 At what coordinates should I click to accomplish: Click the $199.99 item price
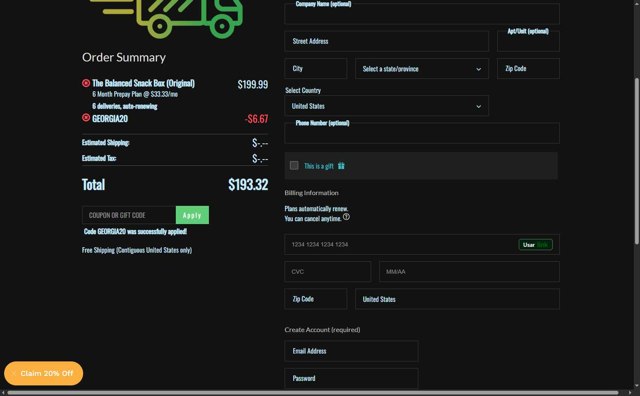click(x=253, y=85)
